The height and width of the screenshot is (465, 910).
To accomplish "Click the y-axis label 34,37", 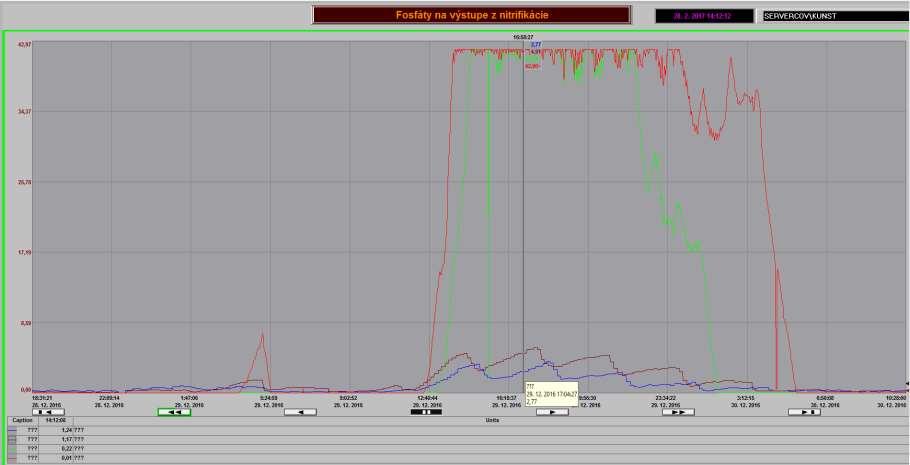I will (x=24, y=111).
